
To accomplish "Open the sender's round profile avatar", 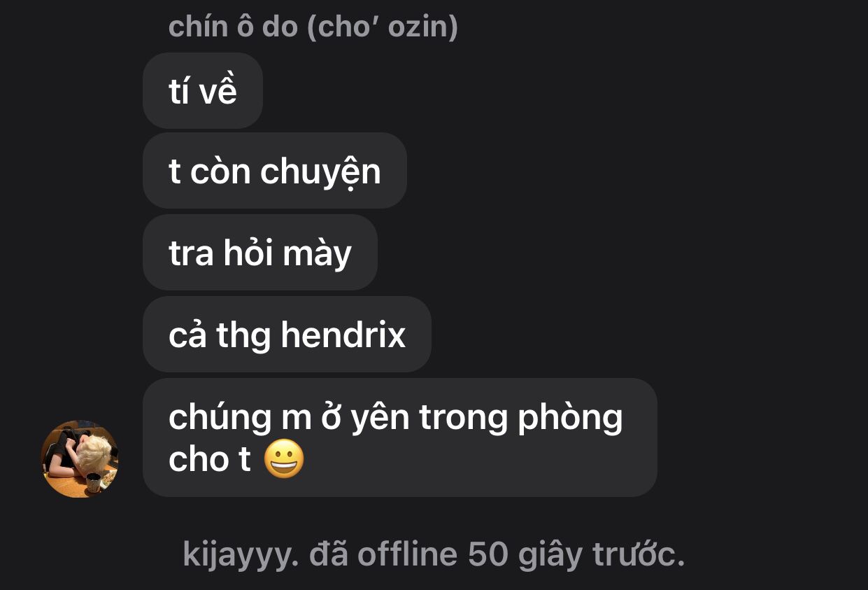I will point(80,458).
